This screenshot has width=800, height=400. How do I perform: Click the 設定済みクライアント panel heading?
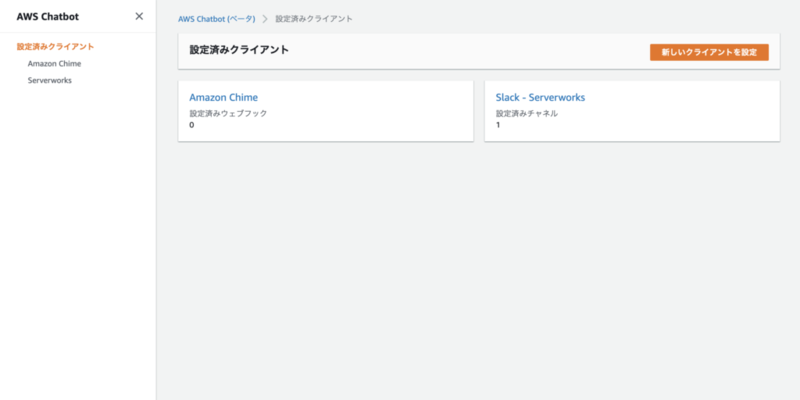tap(239, 49)
